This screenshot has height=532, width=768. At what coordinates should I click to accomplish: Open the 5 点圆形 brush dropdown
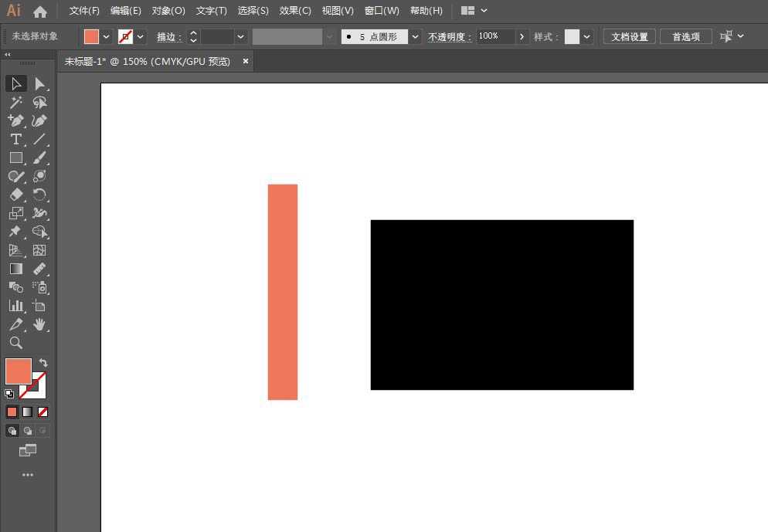click(416, 36)
